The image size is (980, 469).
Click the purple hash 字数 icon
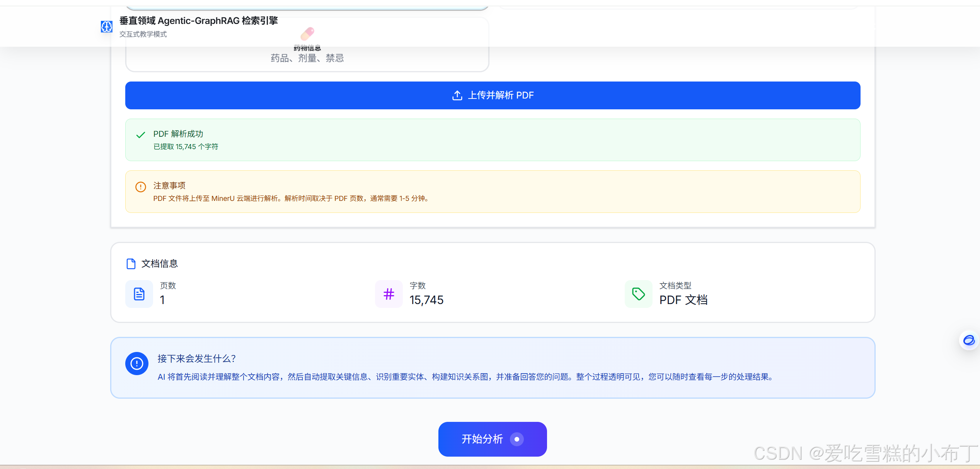389,294
